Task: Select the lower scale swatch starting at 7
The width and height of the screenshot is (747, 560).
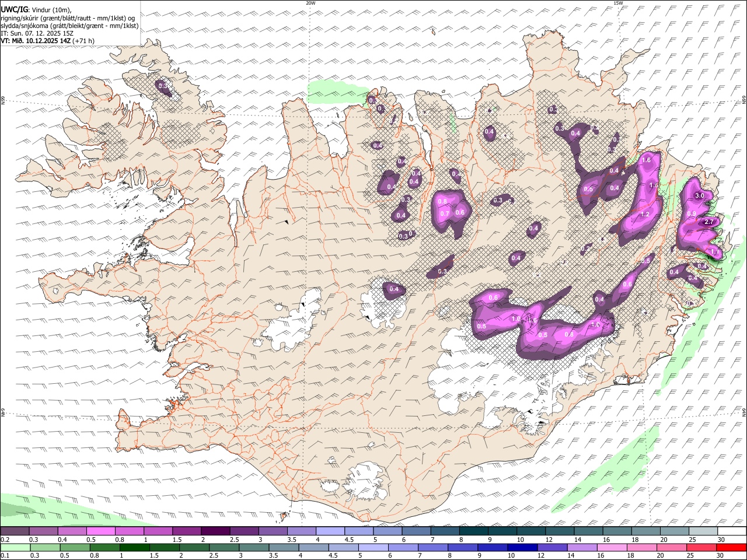Action: click(x=432, y=548)
